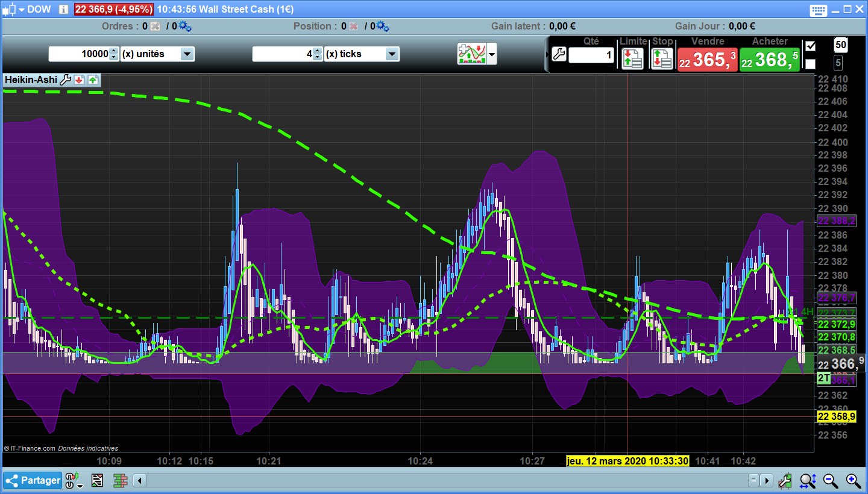Open the chart menu arrow beside DOW
Image resolution: width=868 pixels, height=494 pixels.
click(x=22, y=10)
